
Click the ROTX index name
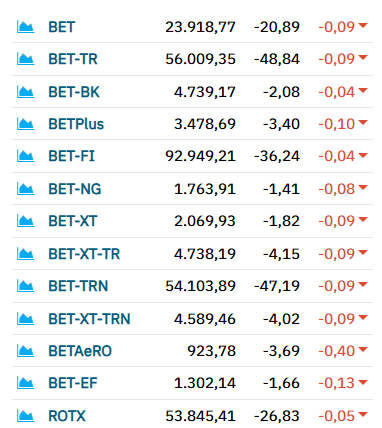click(x=67, y=416)
